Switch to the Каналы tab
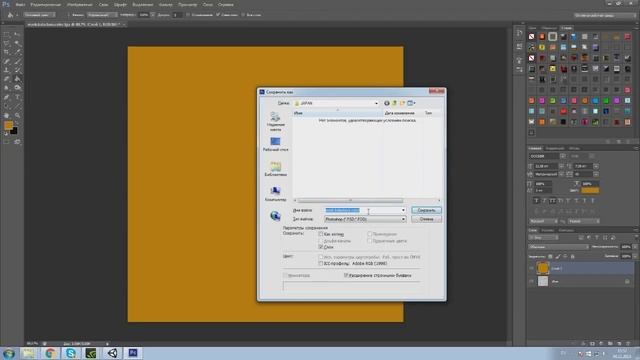640x360 pixels. pyautogui.click(x=547, y=230)
